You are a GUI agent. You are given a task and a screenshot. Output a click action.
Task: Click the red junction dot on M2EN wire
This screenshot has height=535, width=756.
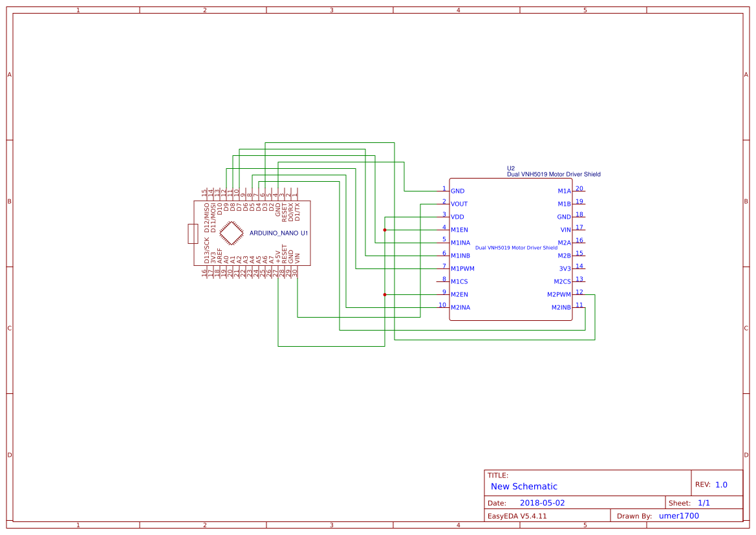click(x=385, y=295)
